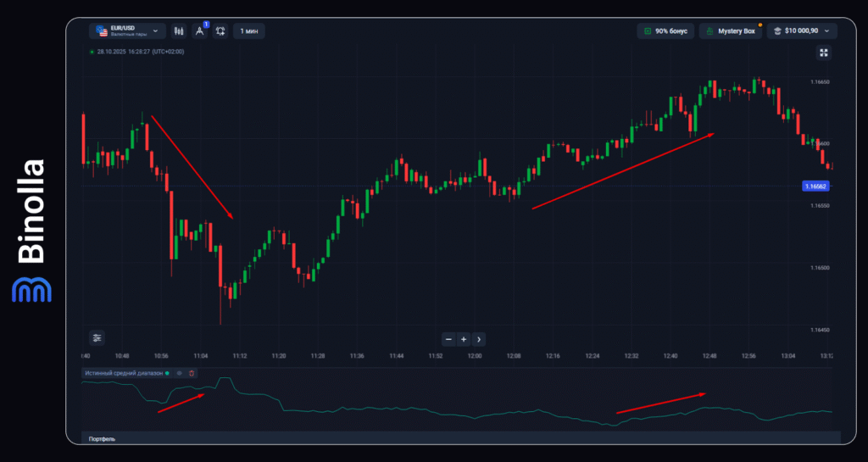
Task: Click the EUR/USD currency flag icon
Action: point(102,31)
